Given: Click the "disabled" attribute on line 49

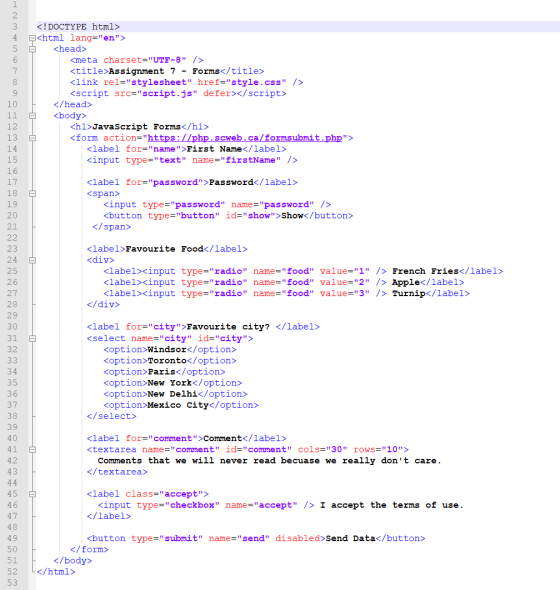Looking at the screenshot, I should point(297,538).
